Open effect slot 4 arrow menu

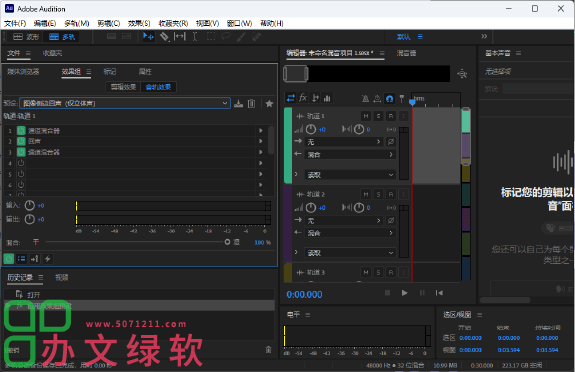pyautogui.click(x=261, y=163)
